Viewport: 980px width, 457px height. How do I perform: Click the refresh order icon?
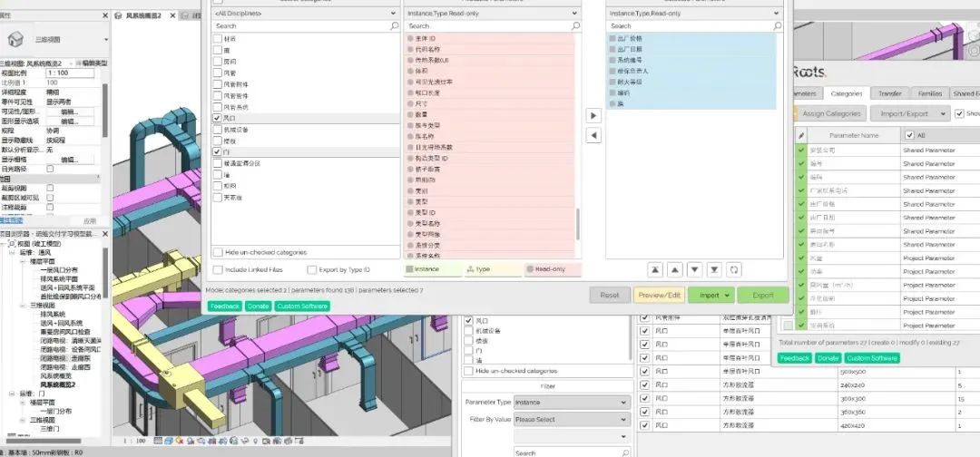734,269
